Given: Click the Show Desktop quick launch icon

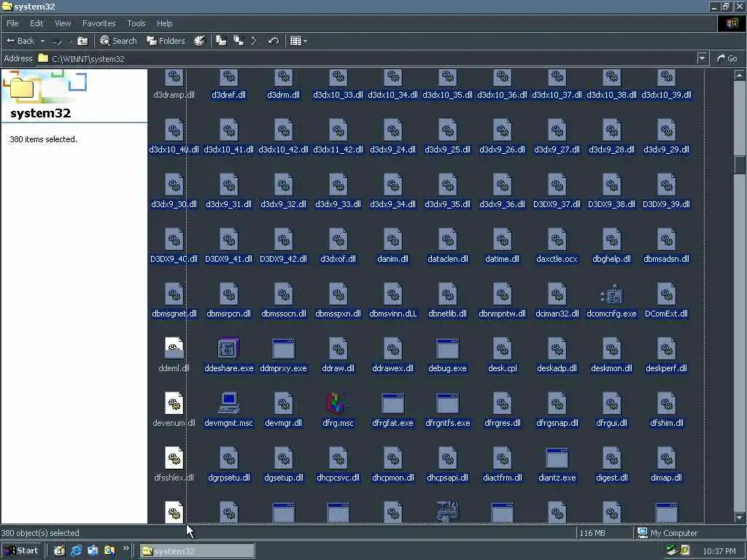Looking at the screenshot, I should [59, 551].
